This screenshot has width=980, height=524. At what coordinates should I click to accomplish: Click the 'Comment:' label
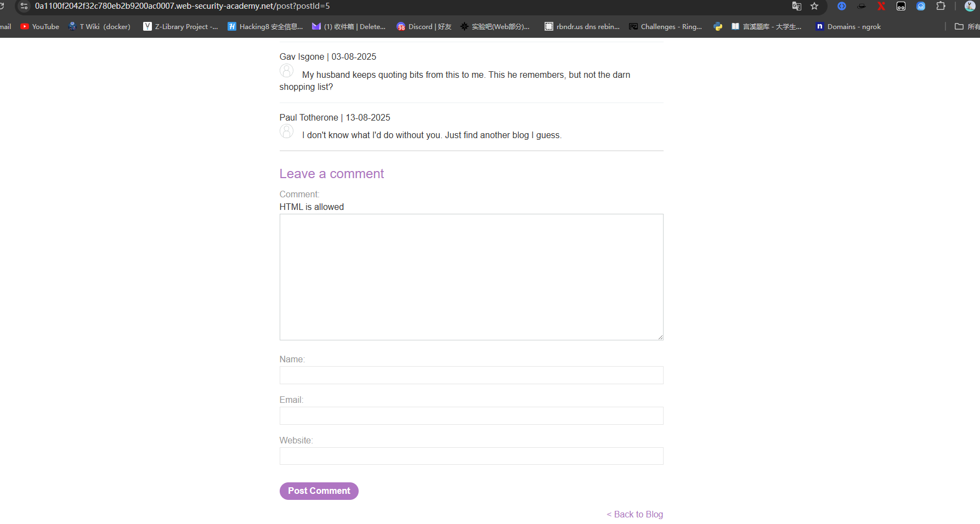click(x=299, y=194)
